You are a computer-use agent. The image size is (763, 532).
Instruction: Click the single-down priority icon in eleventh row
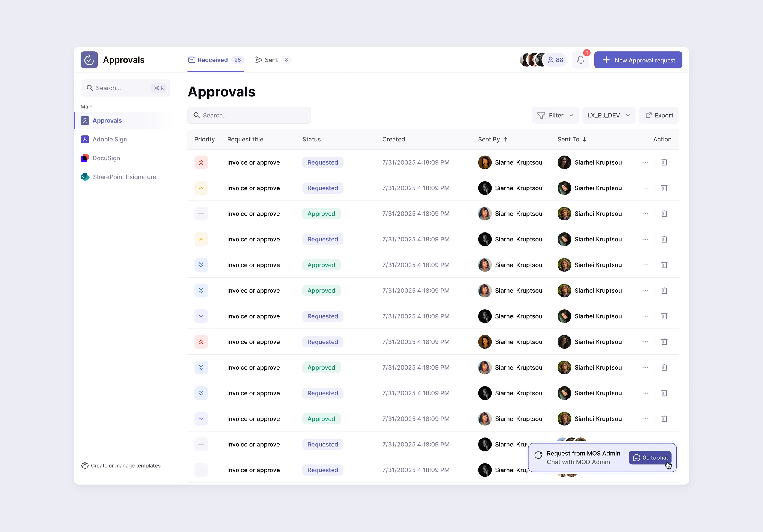(x=201, y=419)
